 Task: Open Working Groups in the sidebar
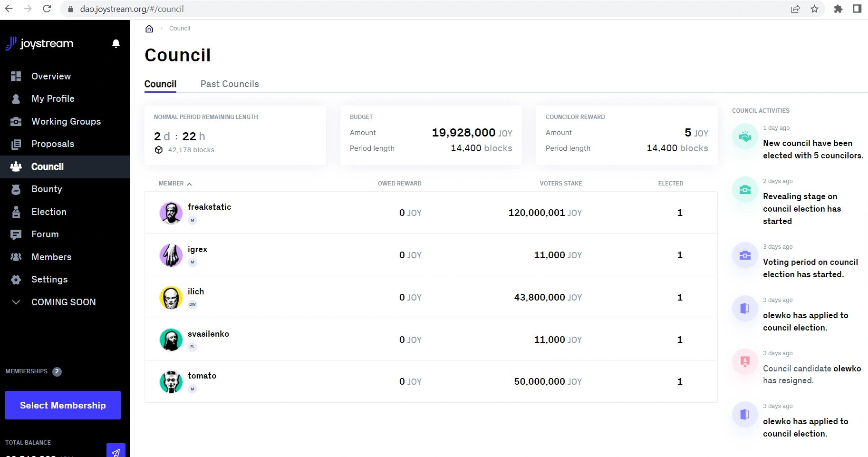coord(65,121)
